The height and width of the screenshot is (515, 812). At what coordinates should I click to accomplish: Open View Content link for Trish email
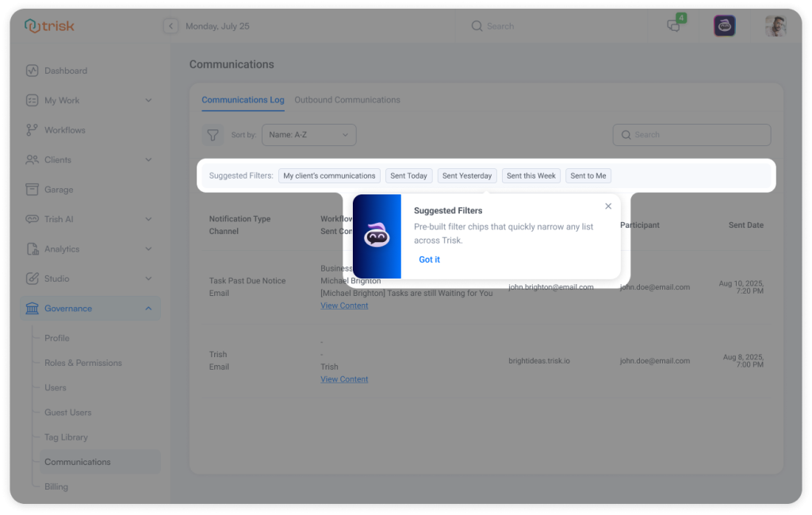click(344, 379)
